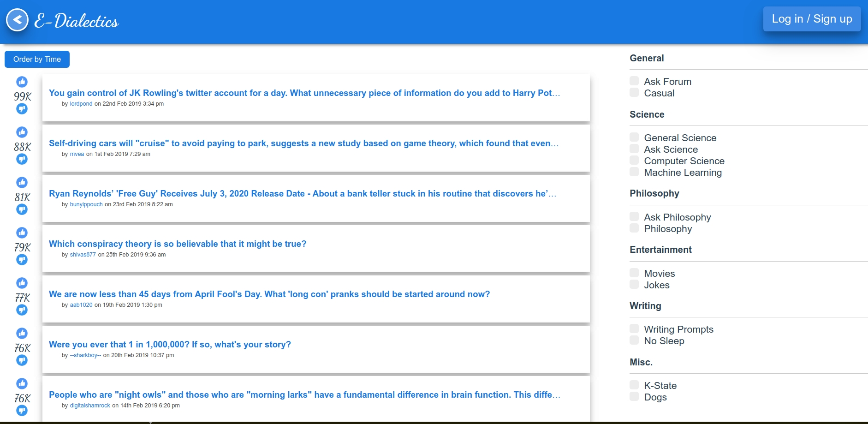Upvote the Ryan Reynolds 'Free Guy' post
The image size is (868, 424).
pos(22,183)
